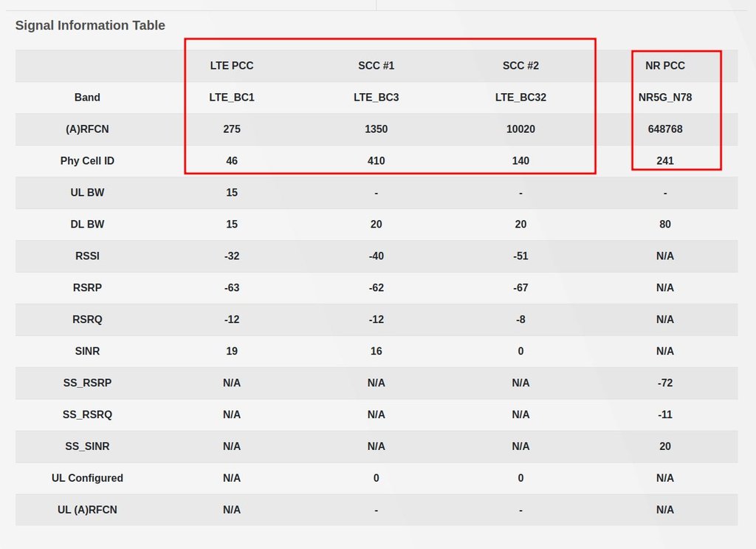Select the 10020 ARFCN cell
756x549 pixels.
click(520, 129)
